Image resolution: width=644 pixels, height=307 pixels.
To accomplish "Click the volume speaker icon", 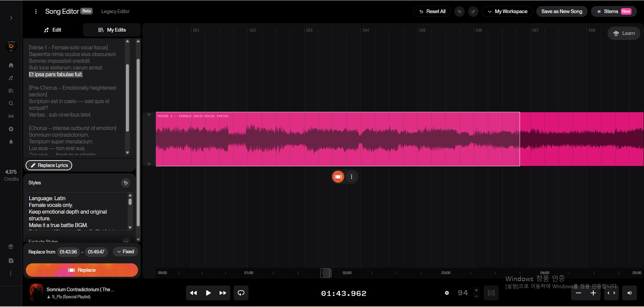I will tap(629, 293).
